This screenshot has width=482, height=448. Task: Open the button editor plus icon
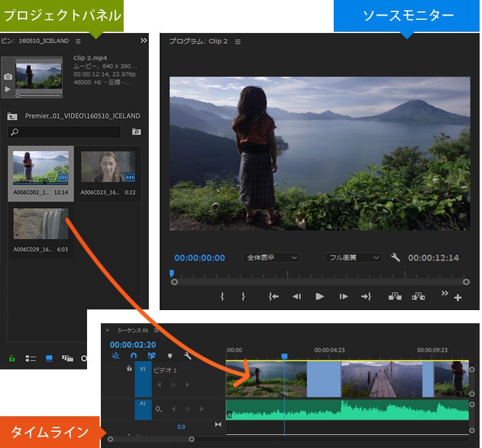pos(458,298)
